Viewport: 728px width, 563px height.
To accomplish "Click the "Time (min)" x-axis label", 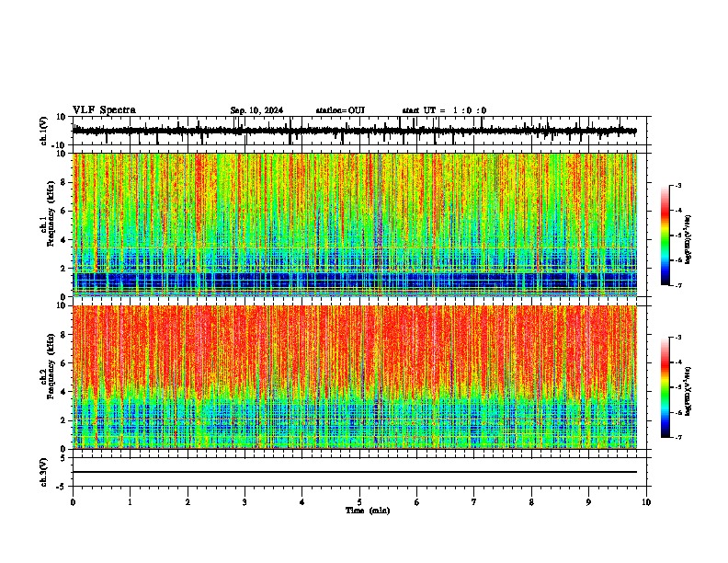I will click(368, 511).
